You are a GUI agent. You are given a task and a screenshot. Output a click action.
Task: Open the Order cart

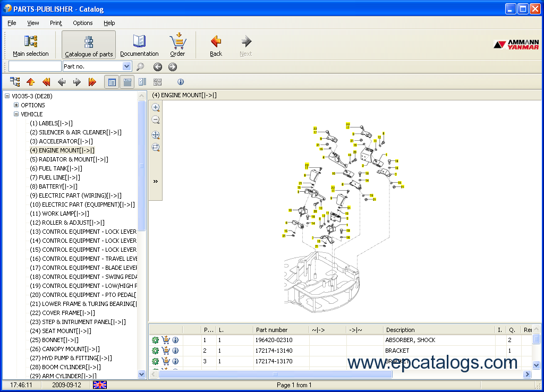click(177, 45)
